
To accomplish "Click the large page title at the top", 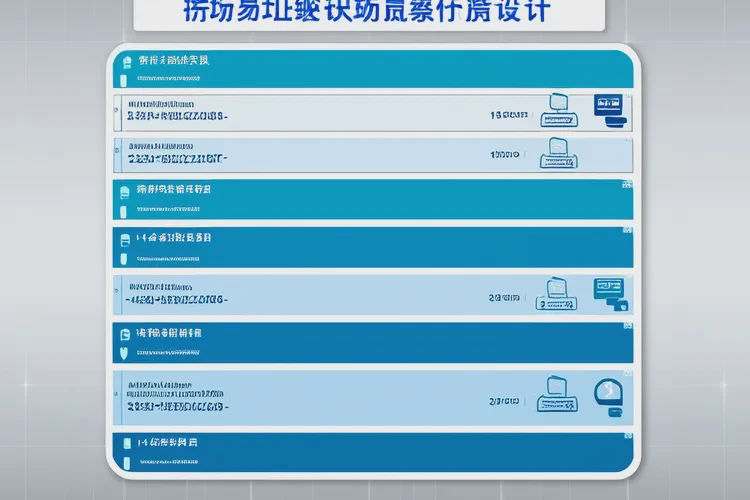I will tap(367, 12).
